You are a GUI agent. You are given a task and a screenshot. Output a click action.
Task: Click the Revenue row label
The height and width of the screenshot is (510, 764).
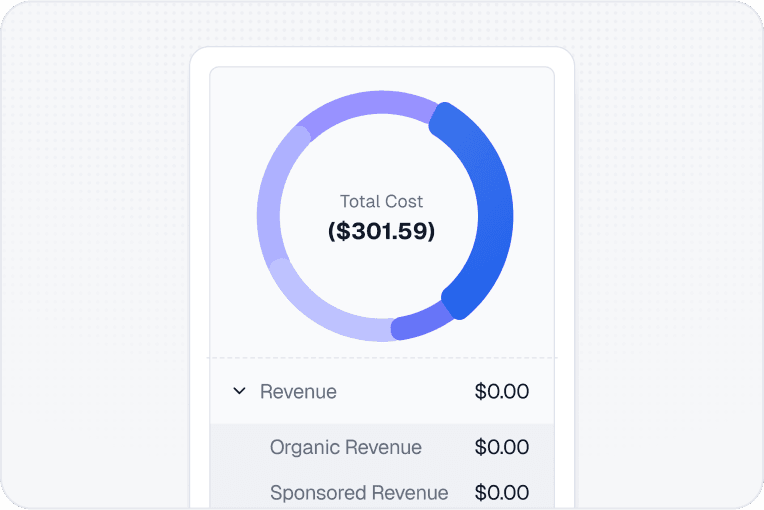[298, 392]
